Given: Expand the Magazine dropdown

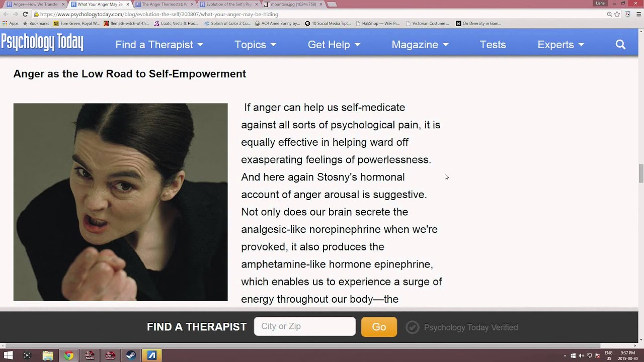Looking at the screenshot, I should pyautogui.click(x=420, y=44).
